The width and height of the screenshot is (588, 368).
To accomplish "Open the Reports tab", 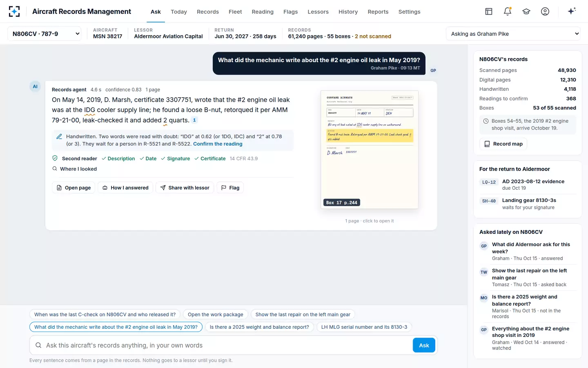I will pos(378,11).
